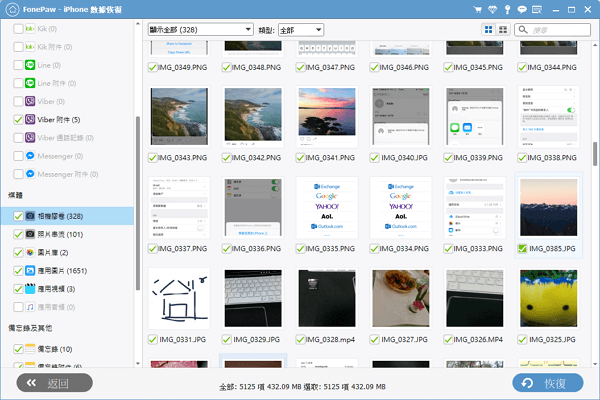Switch to grid thumbnail view
600x400 pixels.
tap(488, 30)
